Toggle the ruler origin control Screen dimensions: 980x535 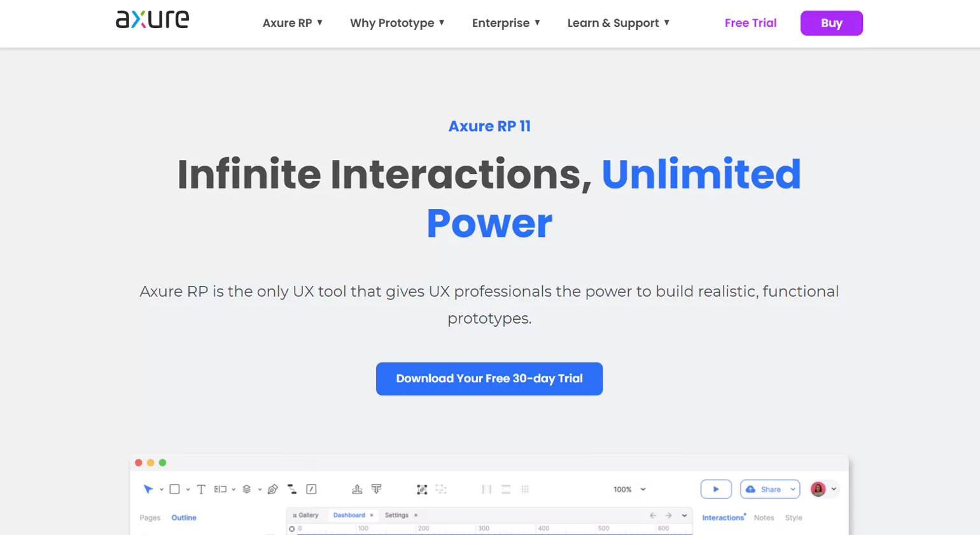[292, 528]
